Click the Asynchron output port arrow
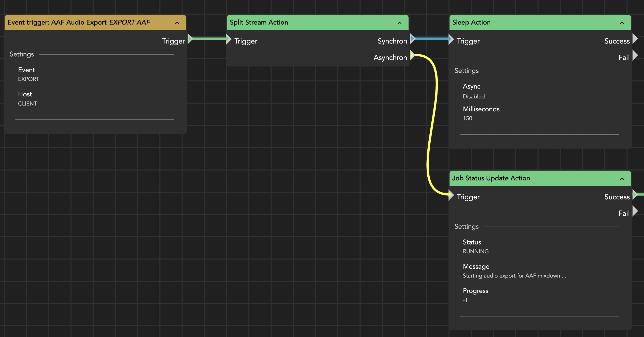 tap(412, 55)
